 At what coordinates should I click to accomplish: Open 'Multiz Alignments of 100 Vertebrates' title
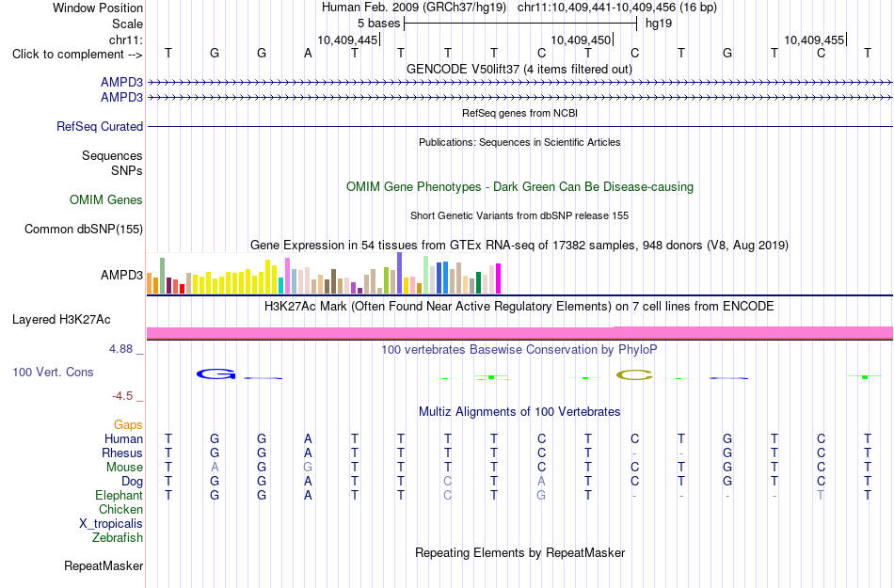[x=519, y=411]
